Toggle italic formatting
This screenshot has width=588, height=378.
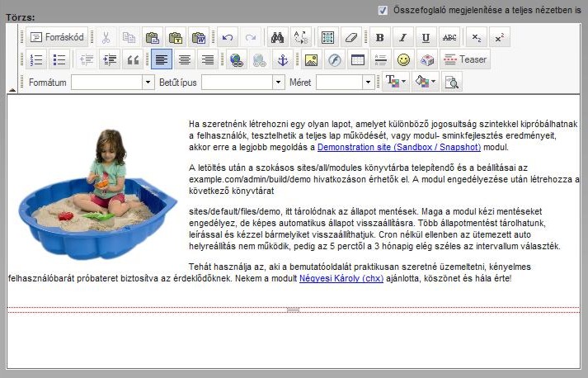(x=403, y=37)
